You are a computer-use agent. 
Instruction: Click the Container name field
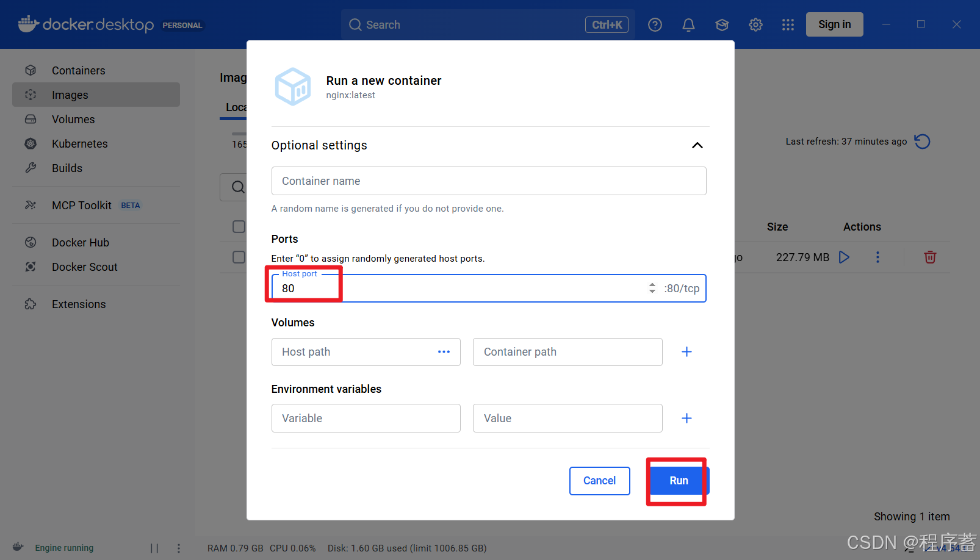click(489, 181)
